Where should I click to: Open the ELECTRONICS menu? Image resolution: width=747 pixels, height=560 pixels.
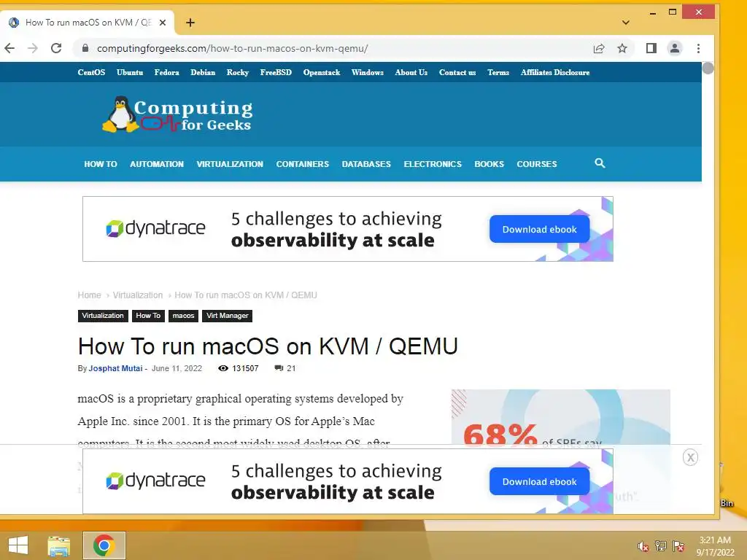(x=433, y=164)
